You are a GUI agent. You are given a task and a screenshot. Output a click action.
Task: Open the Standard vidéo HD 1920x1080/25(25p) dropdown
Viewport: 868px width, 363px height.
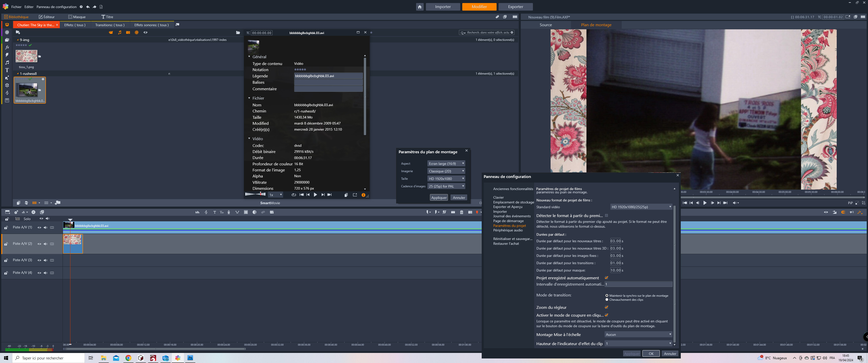point(641,207)
